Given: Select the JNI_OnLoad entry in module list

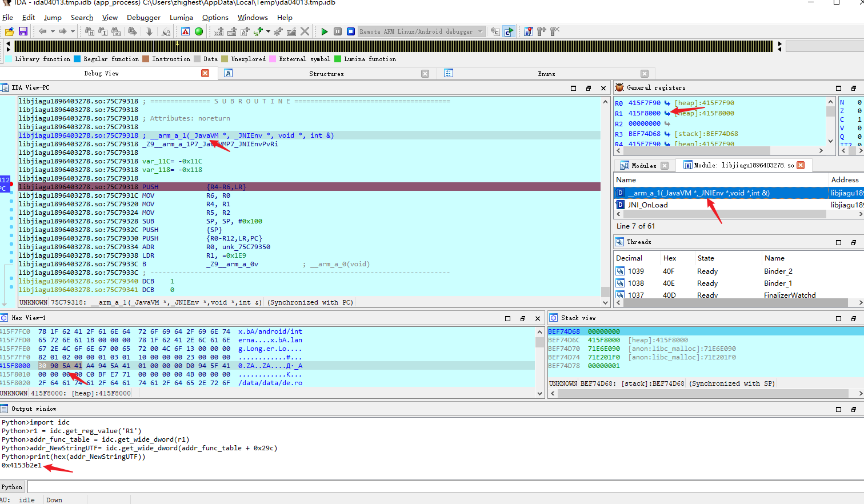Looking at the screenshot, I should 647,205.
